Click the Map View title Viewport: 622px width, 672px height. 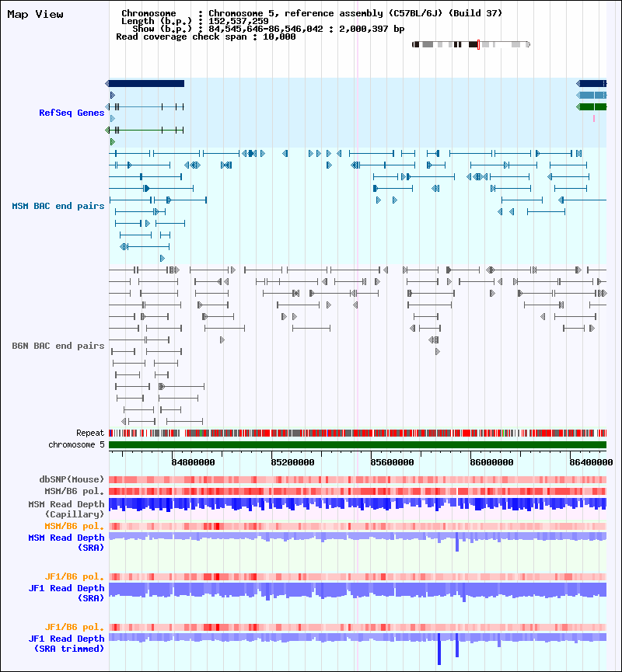35,14
